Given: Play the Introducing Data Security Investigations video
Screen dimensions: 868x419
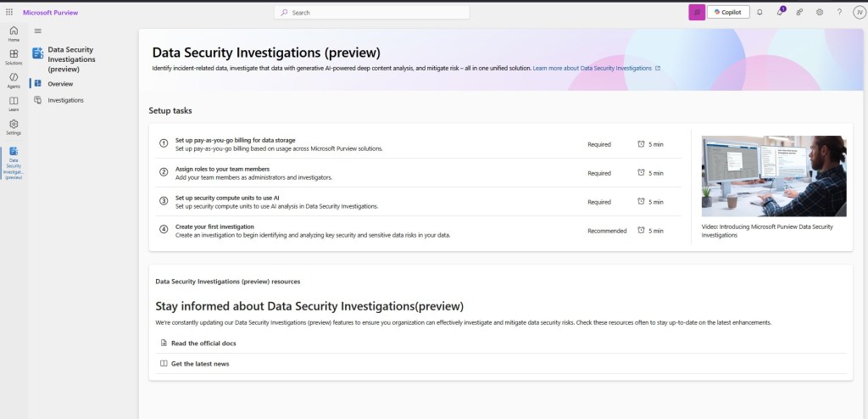Looking at the screenshot, I should [x=773, y=176].
